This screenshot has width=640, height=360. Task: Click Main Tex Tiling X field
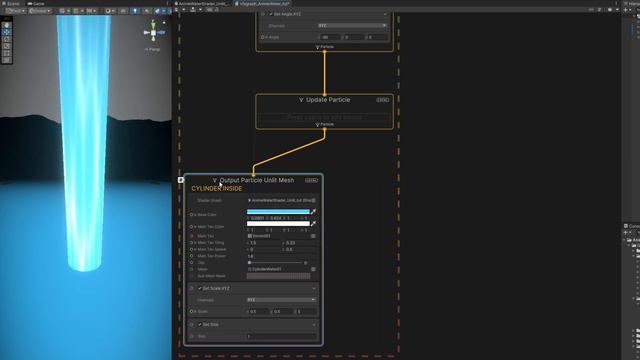point(264,243)
